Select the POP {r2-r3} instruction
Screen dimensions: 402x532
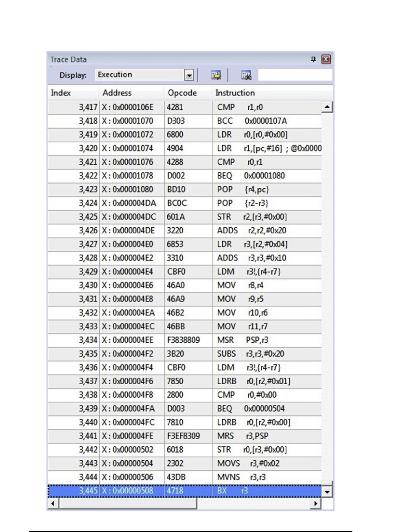242,203
